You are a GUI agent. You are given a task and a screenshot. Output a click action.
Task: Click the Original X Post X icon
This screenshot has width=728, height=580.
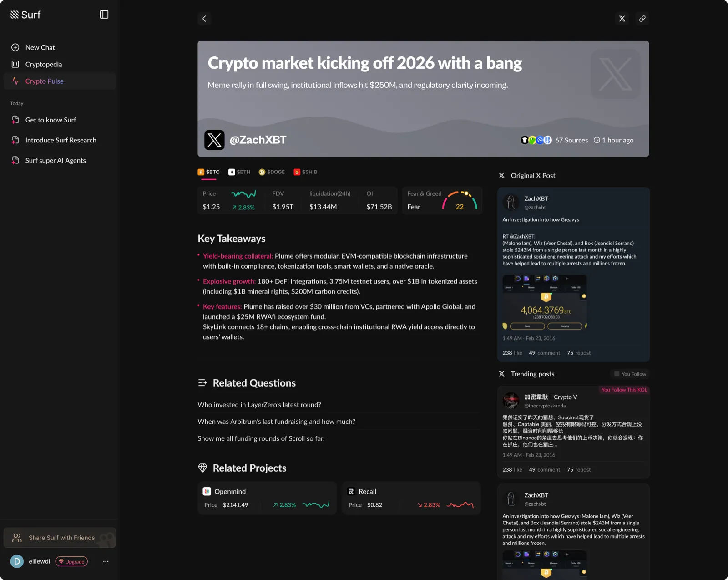point(501,175)
